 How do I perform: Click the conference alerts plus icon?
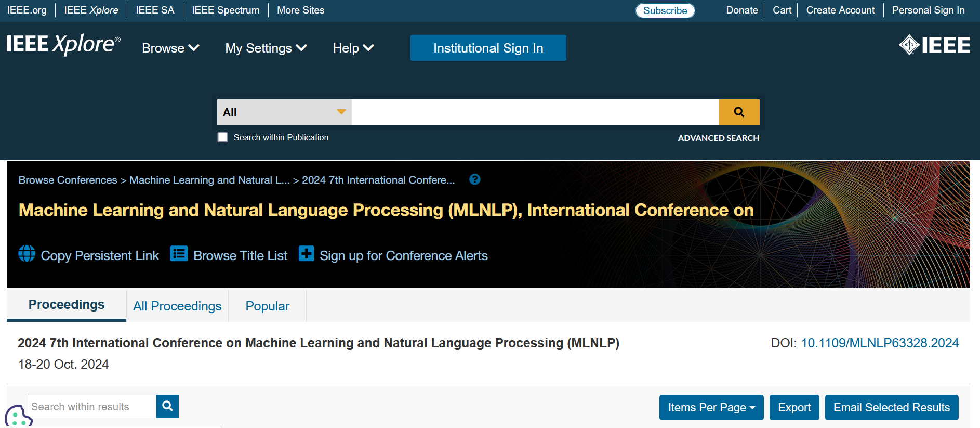[307, 254]
